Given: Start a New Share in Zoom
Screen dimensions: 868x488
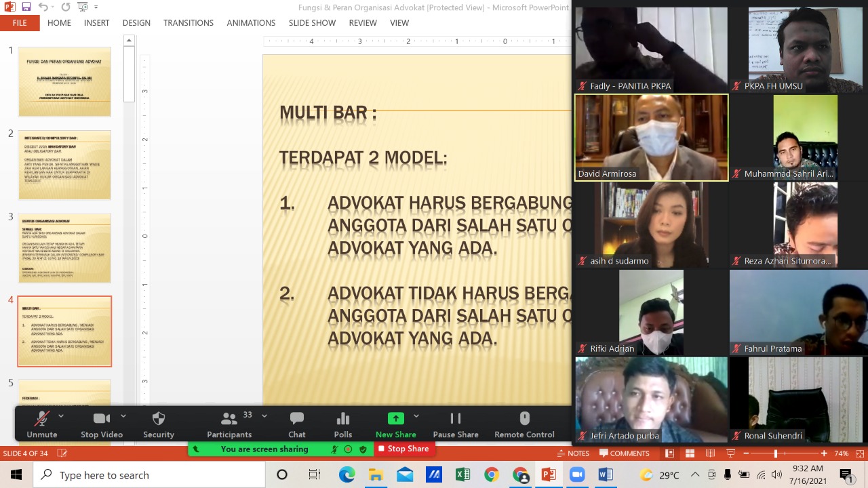Looking at the screenshot, I should (395, 419).
